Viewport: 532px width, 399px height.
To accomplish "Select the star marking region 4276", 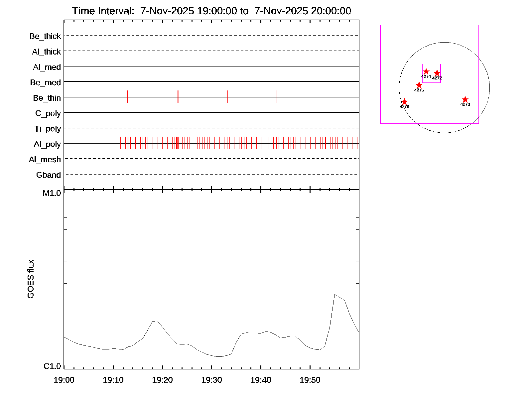I will pyautogui.click(x=404, y=102).
